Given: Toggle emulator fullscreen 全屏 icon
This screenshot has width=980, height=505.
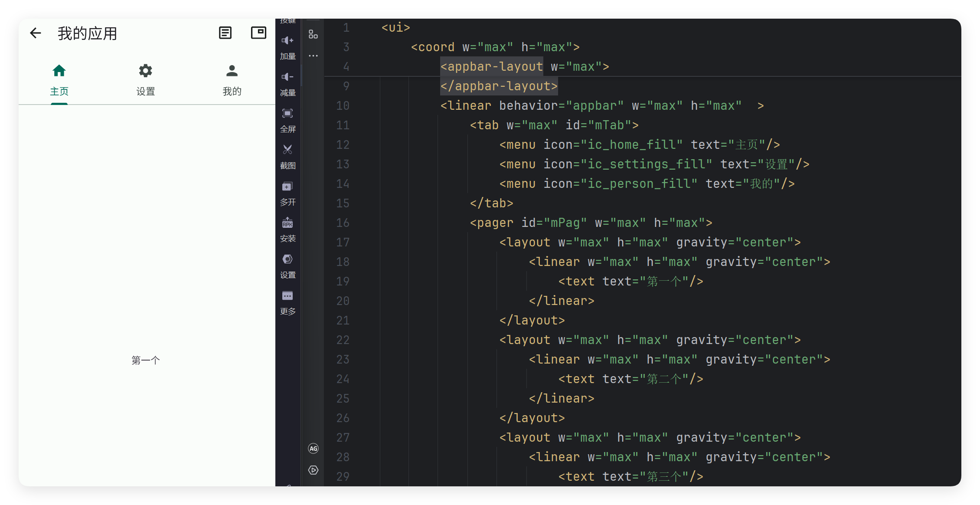Looking at the screenshot, I should pos(287,114).
